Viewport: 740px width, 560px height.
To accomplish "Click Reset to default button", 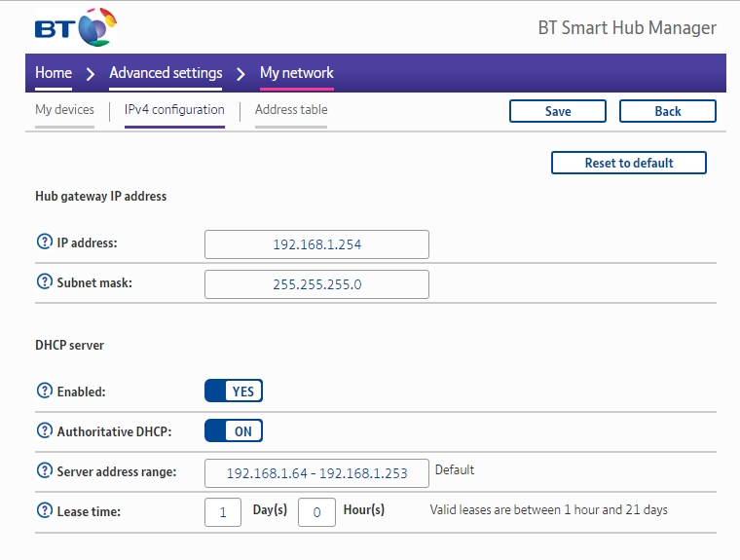I will [628, 163].
